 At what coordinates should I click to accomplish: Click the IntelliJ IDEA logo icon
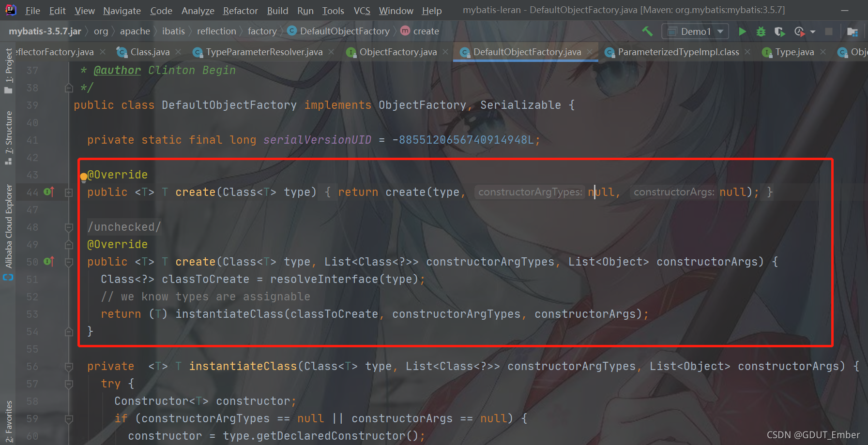pos(11,10)
